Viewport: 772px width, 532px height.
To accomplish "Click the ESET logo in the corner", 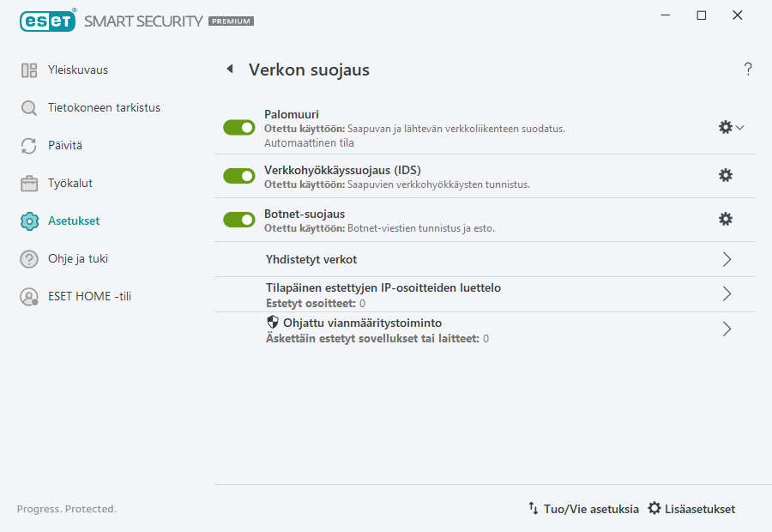I will point(47,21).
